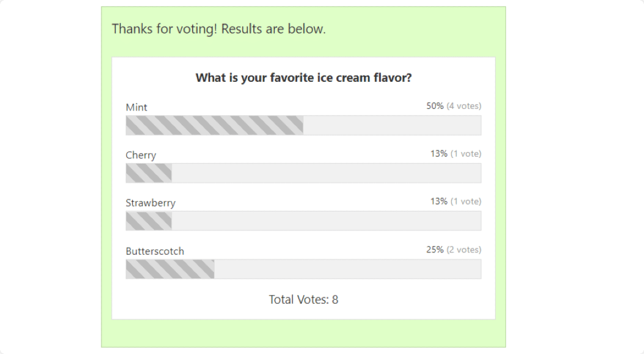
Task: Click the "Total Votes: 8" summary text
Action: click(x=304, y=300)
